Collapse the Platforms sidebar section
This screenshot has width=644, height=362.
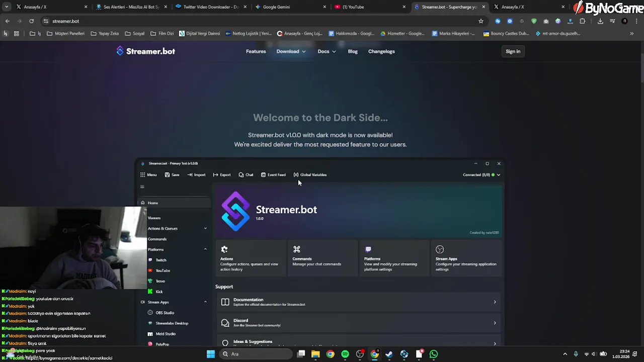coord(205,249)
